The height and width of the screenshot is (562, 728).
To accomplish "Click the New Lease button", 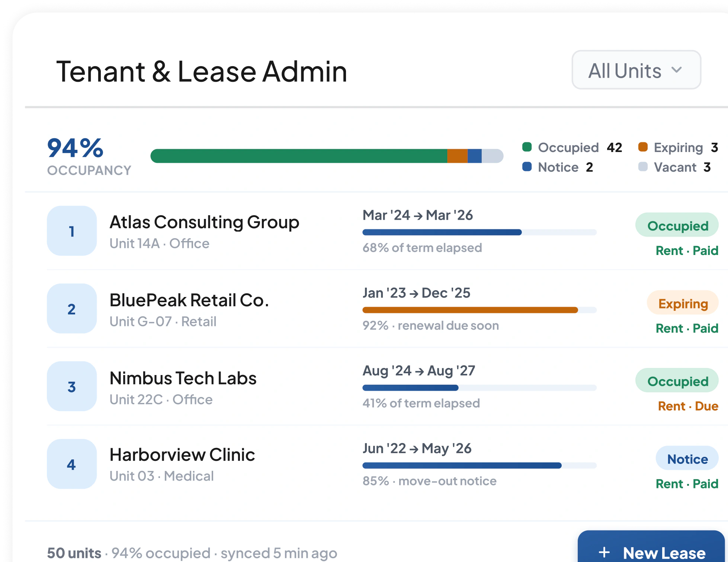I will (x=651, y=546).
